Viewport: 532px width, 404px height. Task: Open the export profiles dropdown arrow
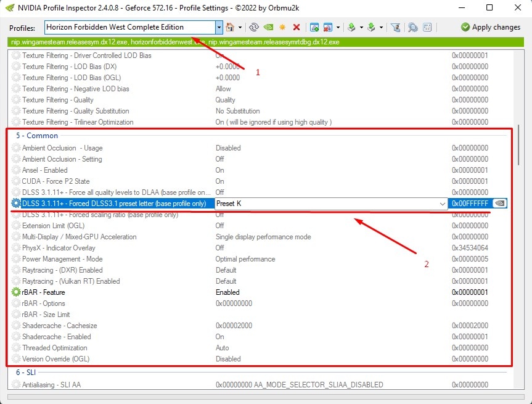[x=361, y=27]
